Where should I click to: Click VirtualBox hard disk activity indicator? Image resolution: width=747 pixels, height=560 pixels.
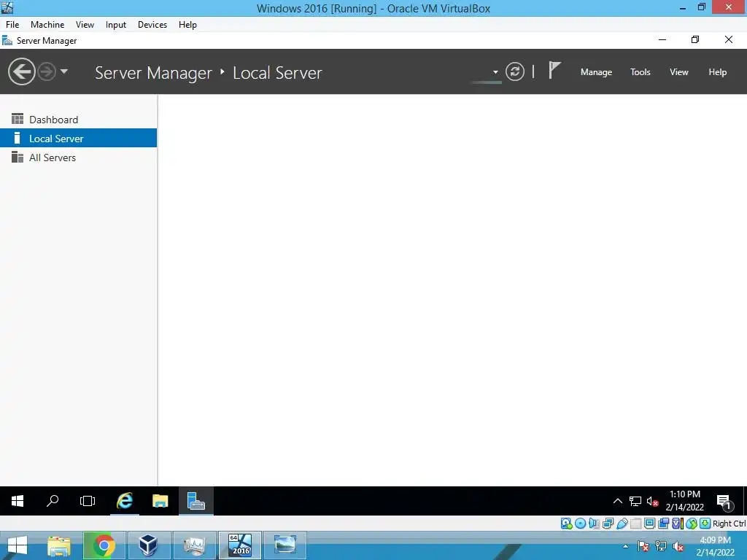pos(566,524)
